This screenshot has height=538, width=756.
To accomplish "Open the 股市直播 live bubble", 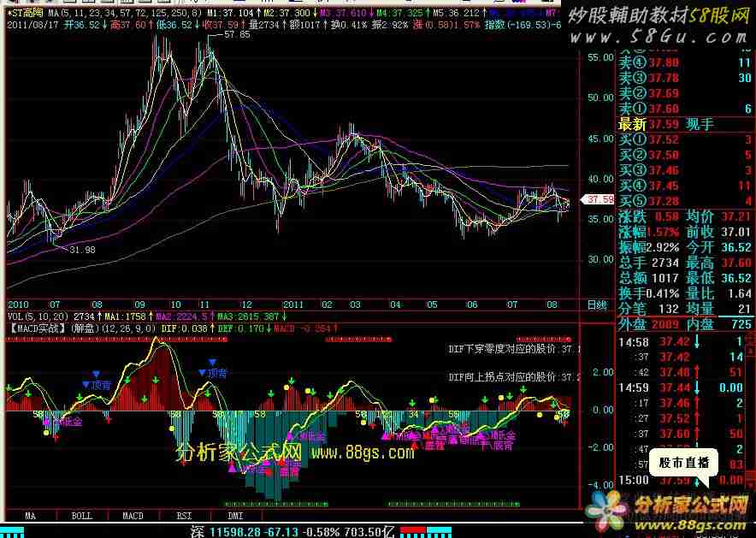I will [x=683, y=464].
